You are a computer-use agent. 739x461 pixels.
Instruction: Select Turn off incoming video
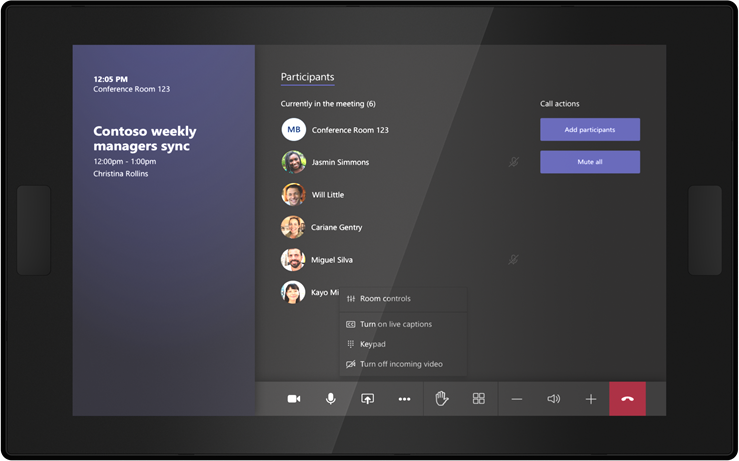400,364
